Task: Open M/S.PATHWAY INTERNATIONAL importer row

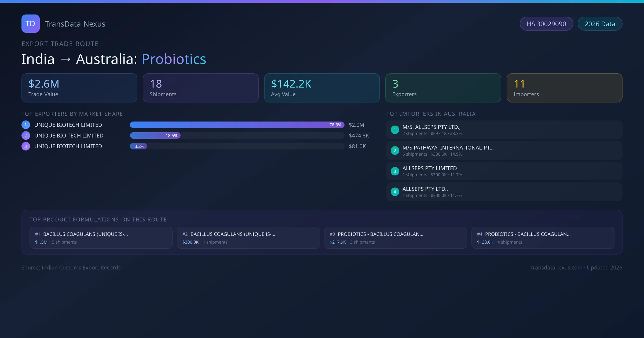Action: (x=504, y=150)
